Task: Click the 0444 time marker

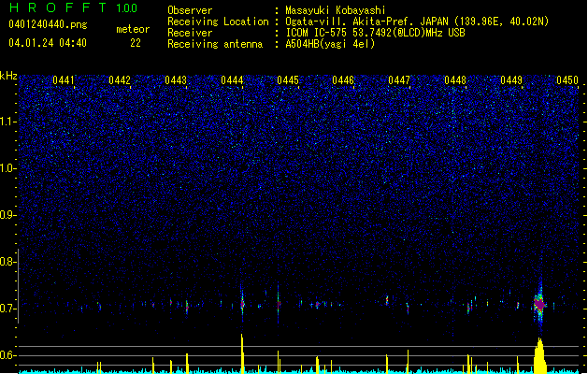Action: [x=232, y=80]
